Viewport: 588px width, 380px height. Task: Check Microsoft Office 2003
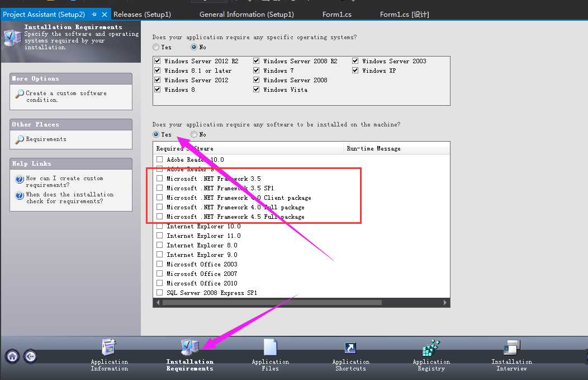(x=160, y=264)
